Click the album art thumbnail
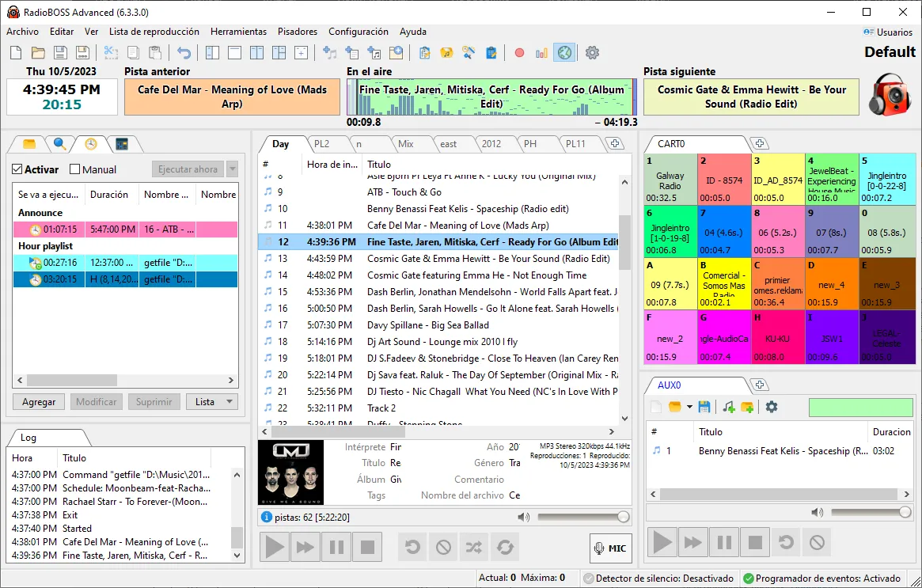 pos(290,472)
